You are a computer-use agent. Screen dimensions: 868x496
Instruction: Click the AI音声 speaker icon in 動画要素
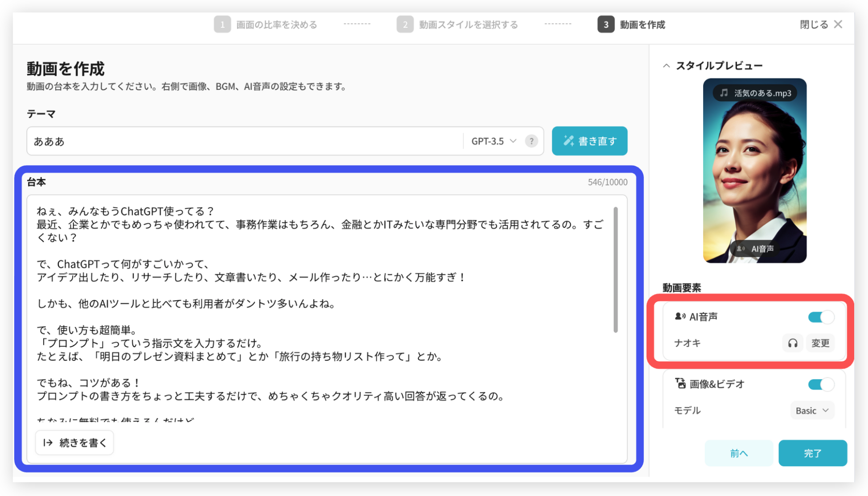coord(680,317)
